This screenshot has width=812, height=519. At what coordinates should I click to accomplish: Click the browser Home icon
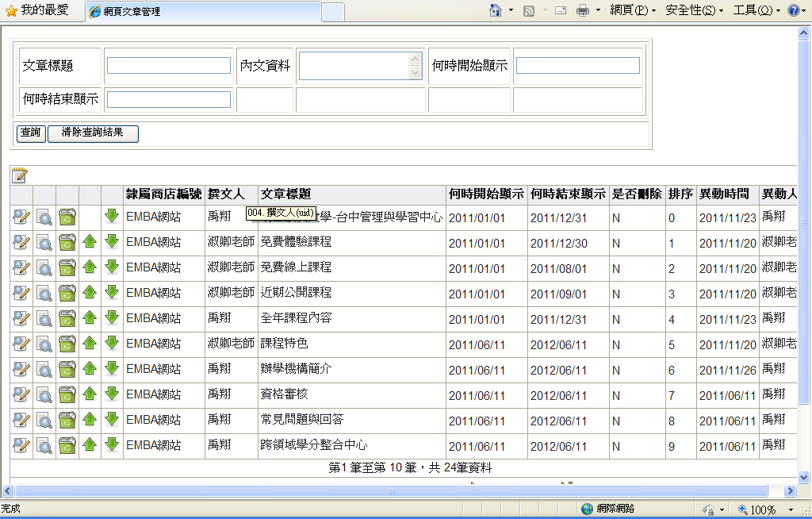tap(496, 10)
